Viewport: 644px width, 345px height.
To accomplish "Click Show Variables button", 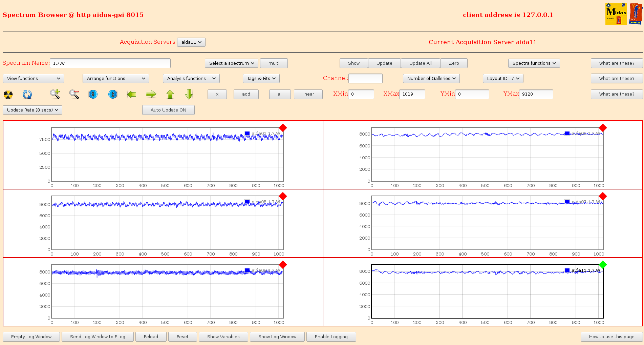I will click(x=223, y=337).
